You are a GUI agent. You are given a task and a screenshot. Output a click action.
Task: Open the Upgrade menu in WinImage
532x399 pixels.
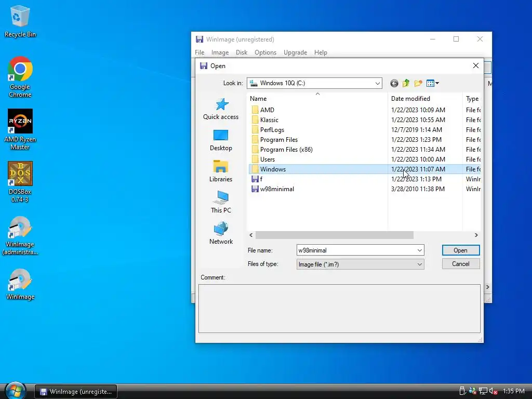[295, 52]
